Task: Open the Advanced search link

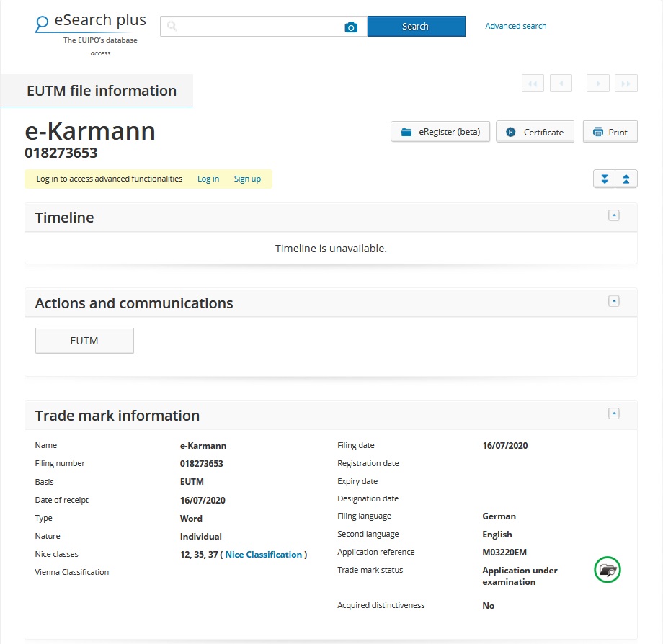Action: tap(515, 27)
